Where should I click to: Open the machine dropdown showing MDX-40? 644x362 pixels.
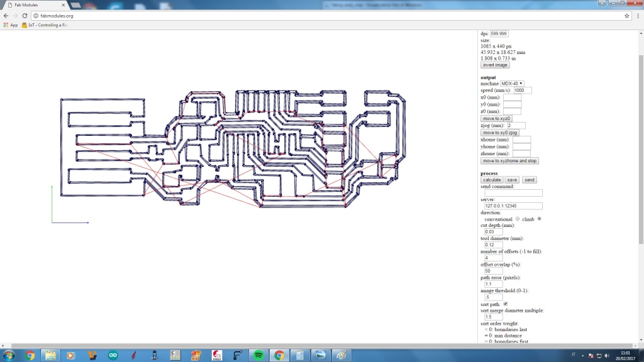(x=512, y=84)
